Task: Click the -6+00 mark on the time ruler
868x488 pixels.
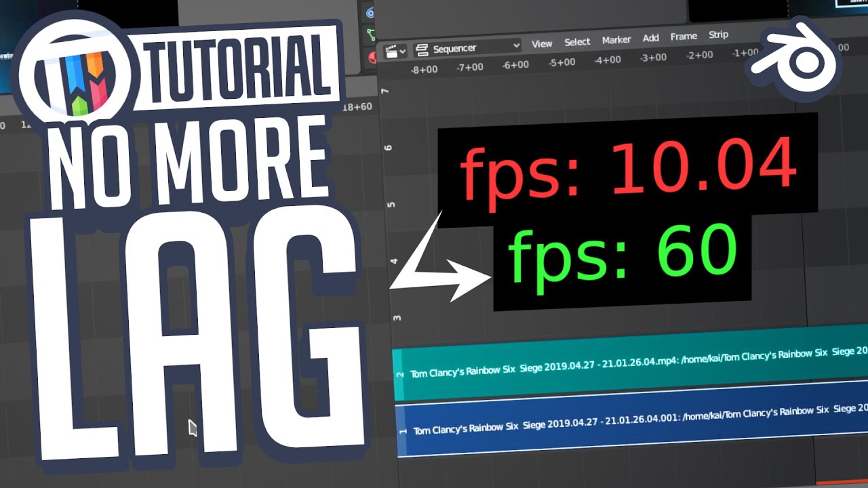Action: click(x=515, y=64)
